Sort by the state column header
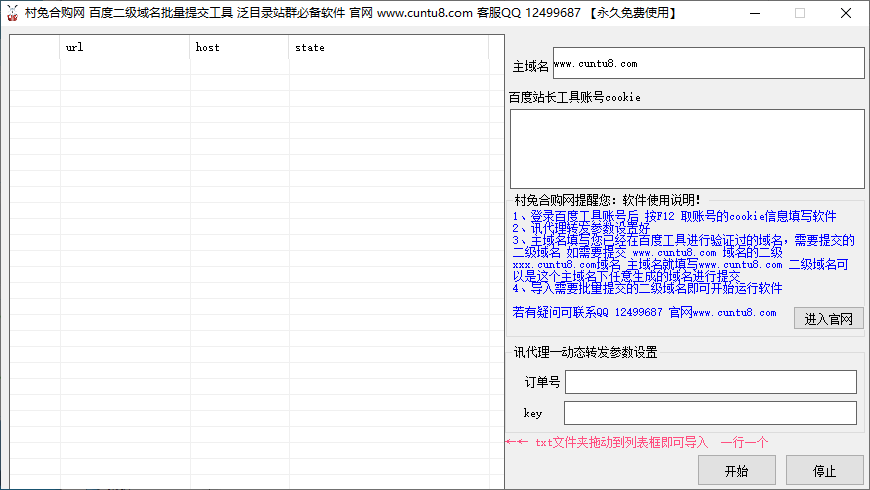The height and width of the screenshot is (490, 870). pos(388,47)
